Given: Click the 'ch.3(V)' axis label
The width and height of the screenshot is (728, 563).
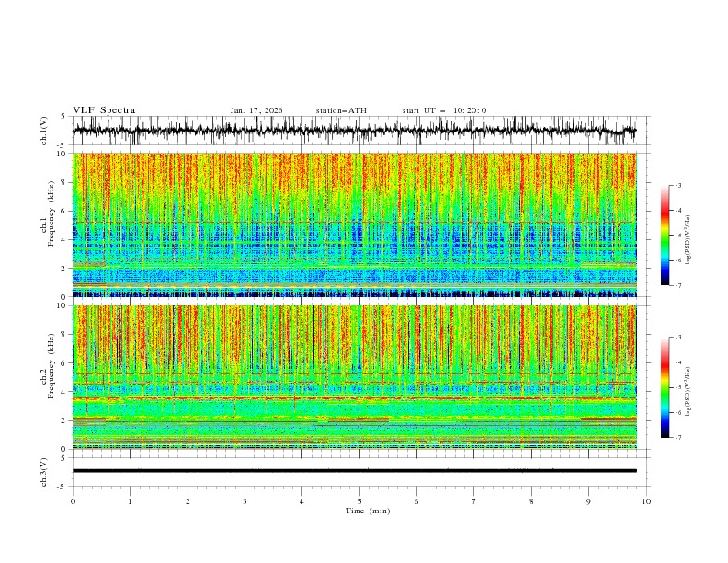Looking at the screenshot, I should pyautogui.click(x=44, y=472).
